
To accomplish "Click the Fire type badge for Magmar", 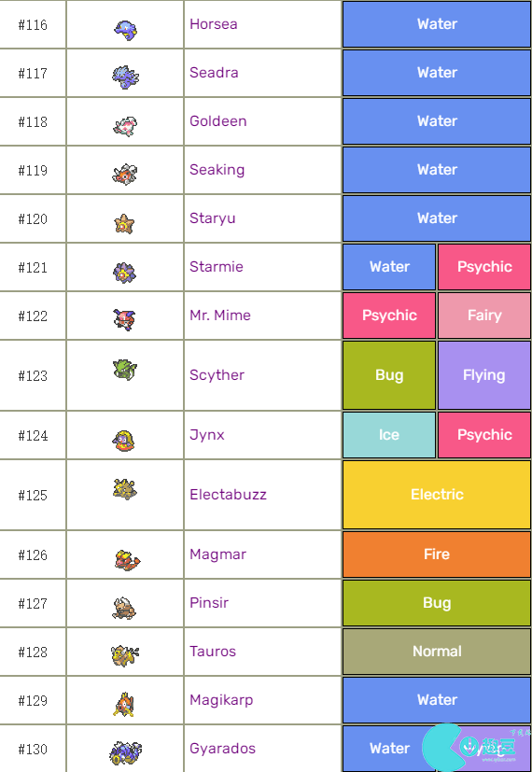I will click(x=437, y=554).
